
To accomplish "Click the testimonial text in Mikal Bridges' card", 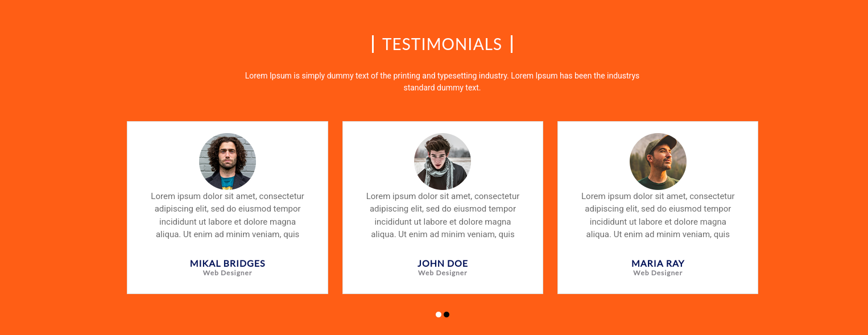I will [228, 215].
